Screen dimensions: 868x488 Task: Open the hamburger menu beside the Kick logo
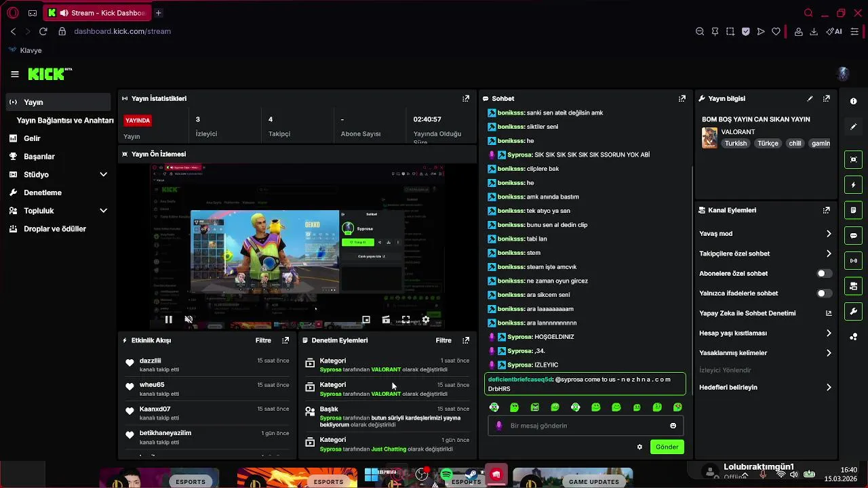tap(15, 75)
